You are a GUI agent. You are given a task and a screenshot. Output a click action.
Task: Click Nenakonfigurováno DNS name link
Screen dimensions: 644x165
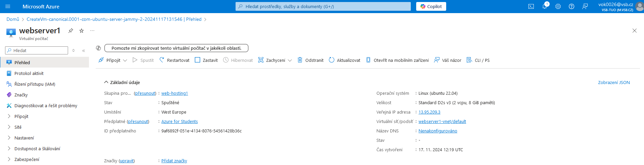point(438,131)
